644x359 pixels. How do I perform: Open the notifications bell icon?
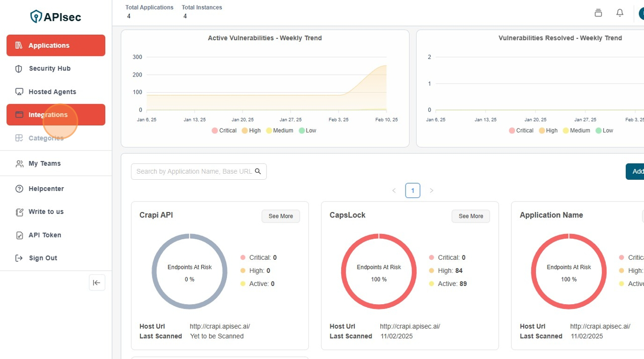pyautogui.click(x=620, y=13)
